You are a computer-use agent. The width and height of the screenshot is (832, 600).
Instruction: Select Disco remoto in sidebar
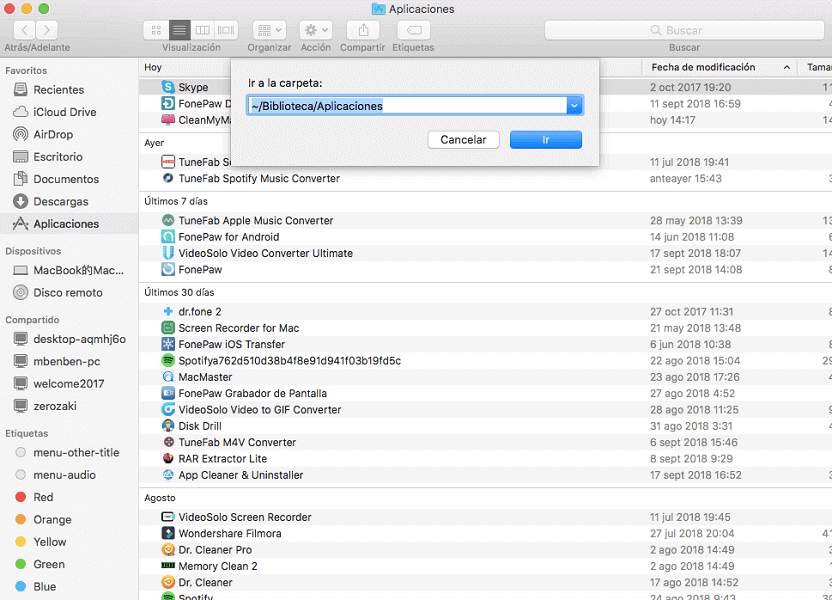[67, 292]
